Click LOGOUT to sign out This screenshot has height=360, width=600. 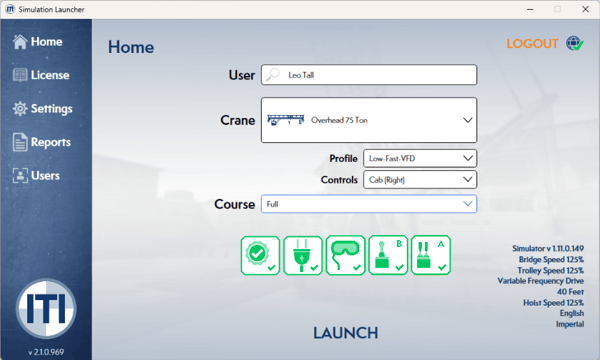pos(532,44)
